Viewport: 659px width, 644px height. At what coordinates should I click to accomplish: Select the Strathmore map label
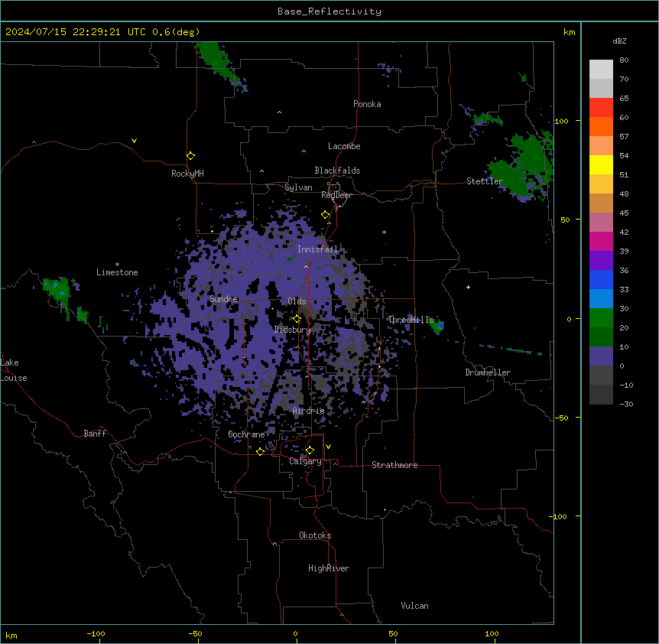[x=394, y=465]
